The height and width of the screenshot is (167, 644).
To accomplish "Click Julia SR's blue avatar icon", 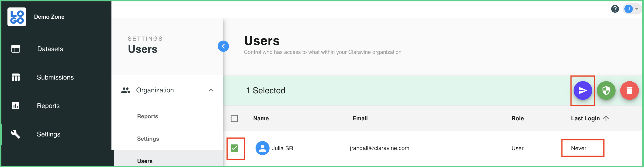I will 262,148.
